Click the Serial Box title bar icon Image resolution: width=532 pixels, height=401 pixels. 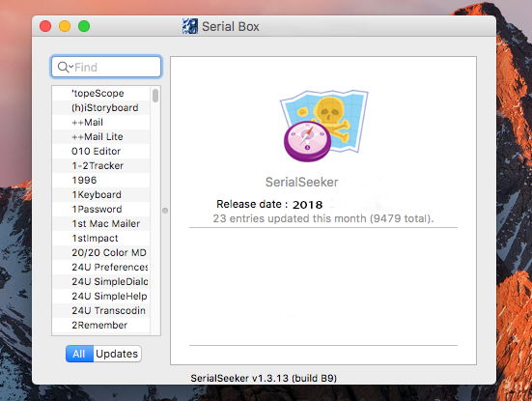[190, 26]
